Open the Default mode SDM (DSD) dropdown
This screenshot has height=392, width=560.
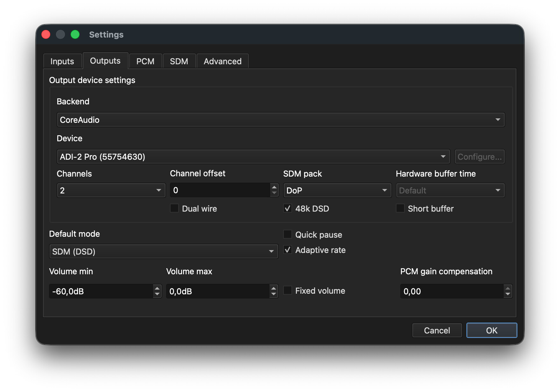click(163, 252)
